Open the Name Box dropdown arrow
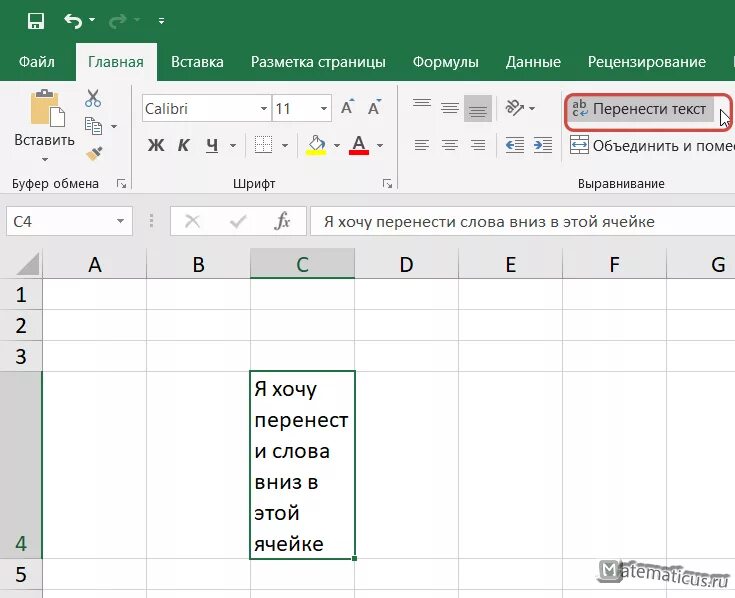Image resolution: width=735 pixels, height=598 pixels. click(120, 221)
